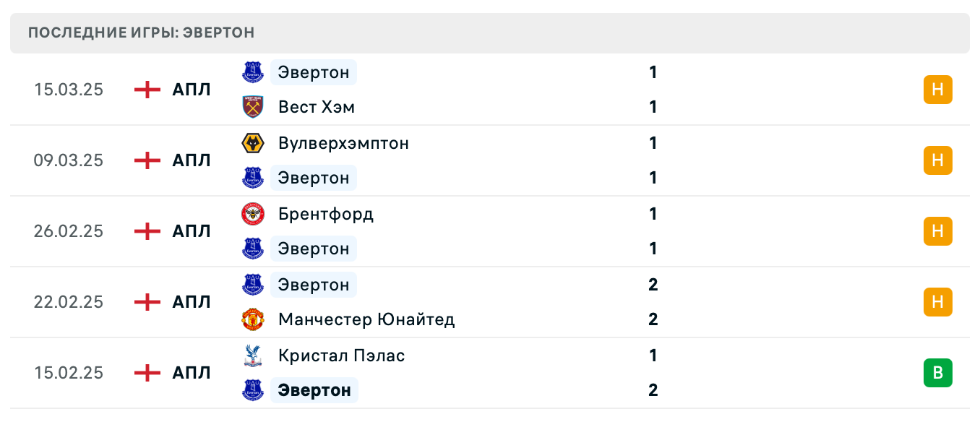The height and width of the screenshot is (422, 980).
Task: Select the West Ham club logo
Action: (252, 106)
